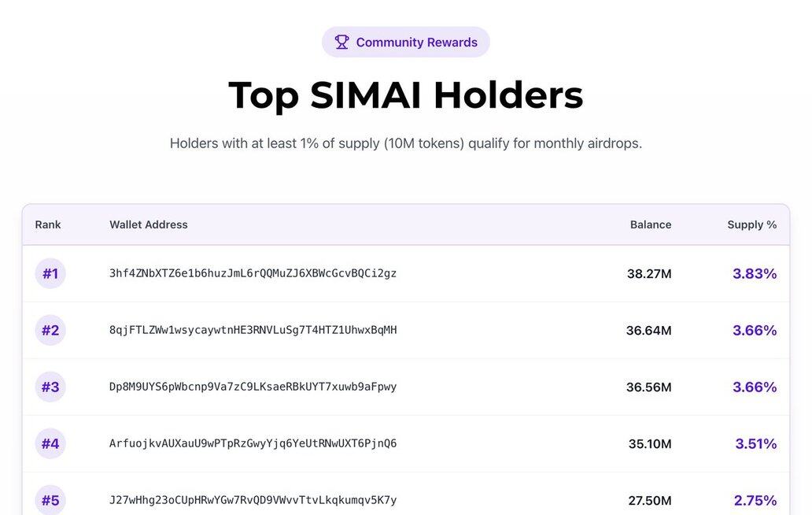
Task: Click the #4 rank badge
Action: click(x=50, y=443)
